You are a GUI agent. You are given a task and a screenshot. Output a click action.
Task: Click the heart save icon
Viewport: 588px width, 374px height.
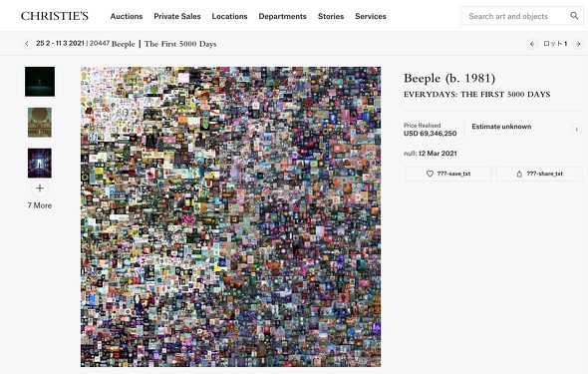coord(430,174)
